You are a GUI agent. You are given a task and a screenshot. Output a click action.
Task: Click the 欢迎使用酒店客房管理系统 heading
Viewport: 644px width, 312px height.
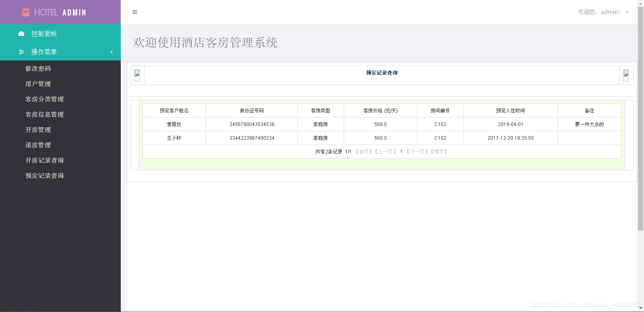pyautogui.click(x=205, y=43)
